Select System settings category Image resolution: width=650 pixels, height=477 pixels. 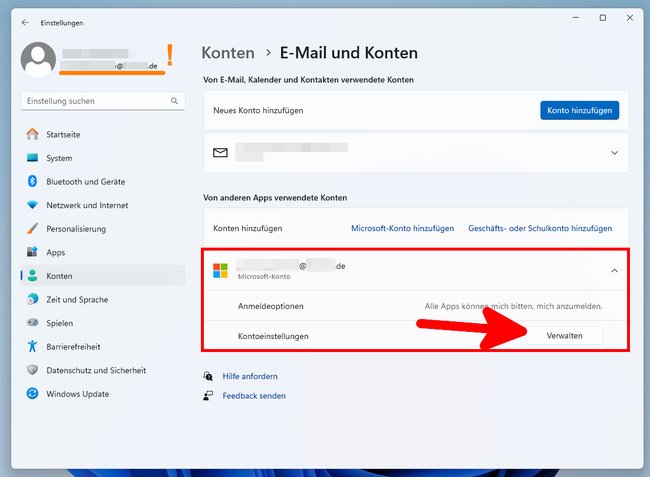tap(103, 158)
